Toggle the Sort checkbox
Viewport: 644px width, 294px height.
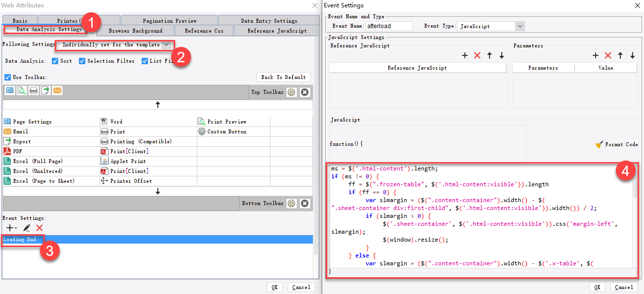[55, 61]
